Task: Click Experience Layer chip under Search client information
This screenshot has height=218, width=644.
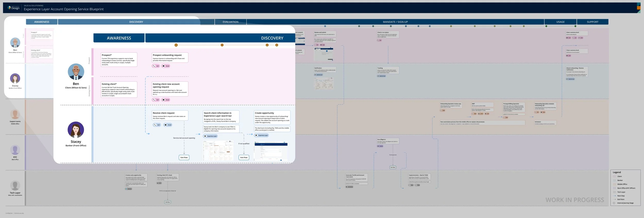Action: tap(210, 136)
